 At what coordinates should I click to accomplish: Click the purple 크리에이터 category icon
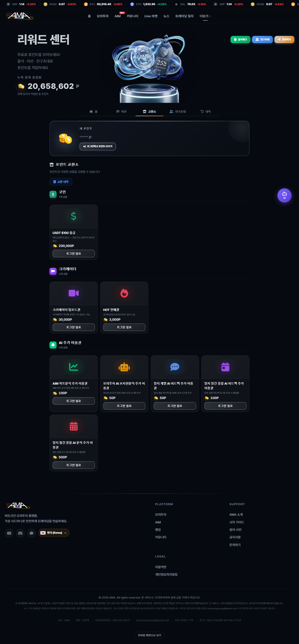pyautogui.click(x=53, y=271)
